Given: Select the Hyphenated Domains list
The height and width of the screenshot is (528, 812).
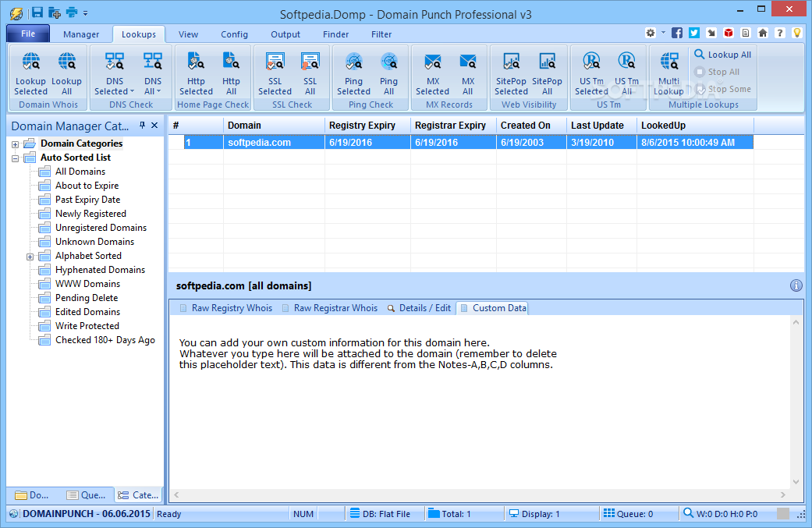Looking at the screenshot, I should coord(100,270).
